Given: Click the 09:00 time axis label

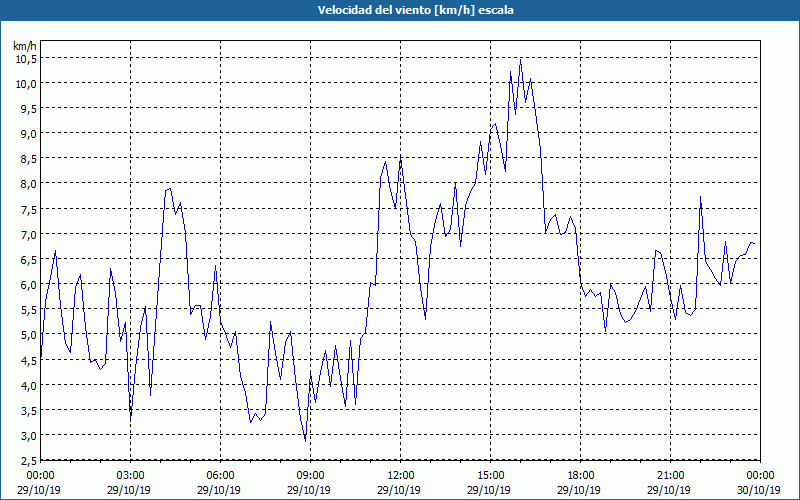Looking at the screenshot, I should pyautogui.click(x=310, y=476).
